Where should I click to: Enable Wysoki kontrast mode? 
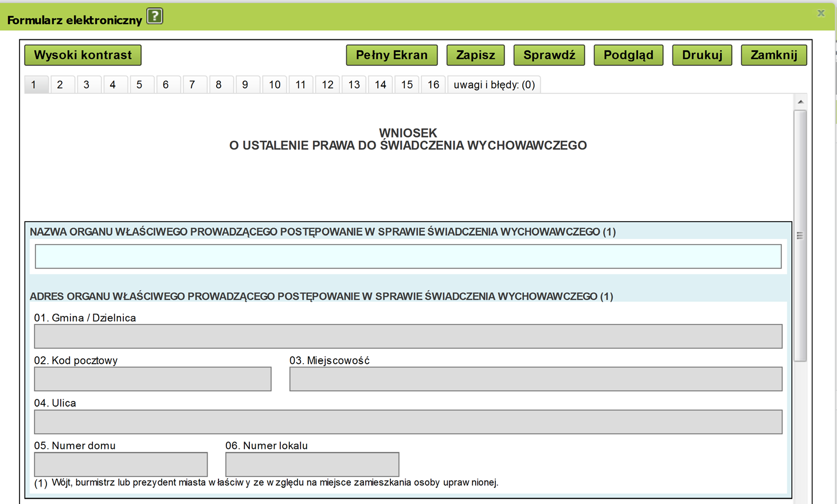coord(83,55)
